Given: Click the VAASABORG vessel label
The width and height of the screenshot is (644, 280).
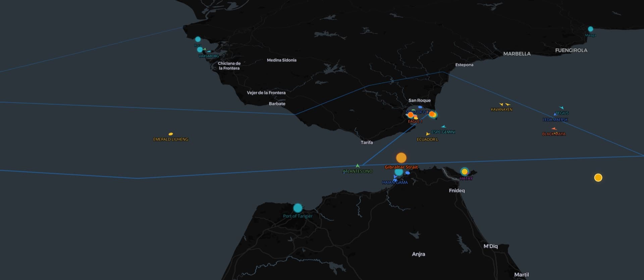Looking at the screenshot, I should [x=209, y=56].
